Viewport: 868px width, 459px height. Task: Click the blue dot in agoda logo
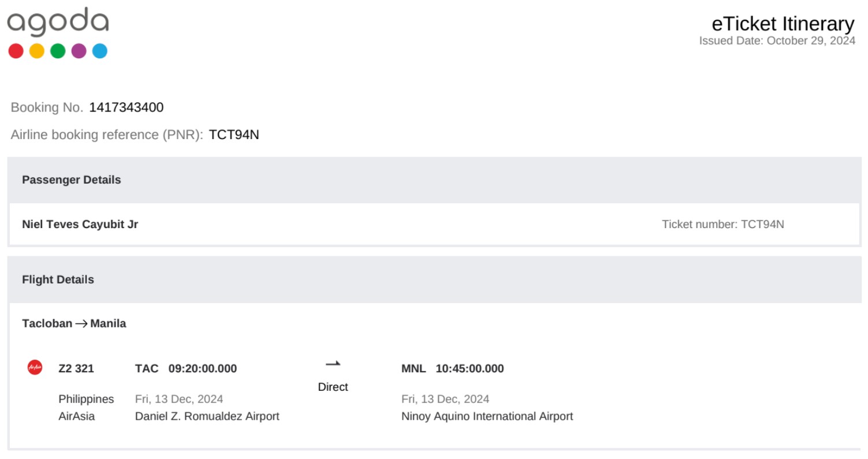click(x=100, y=51)
